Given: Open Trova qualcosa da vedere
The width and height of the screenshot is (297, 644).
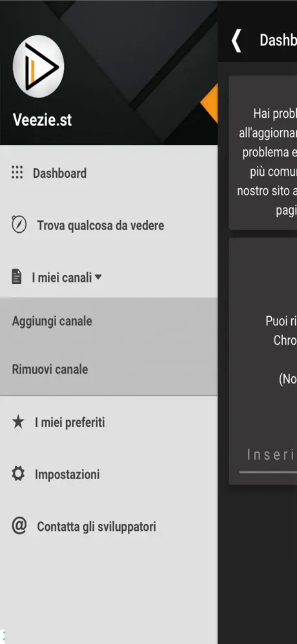Looking at the screenshot, I should click(x=108, y=225).
